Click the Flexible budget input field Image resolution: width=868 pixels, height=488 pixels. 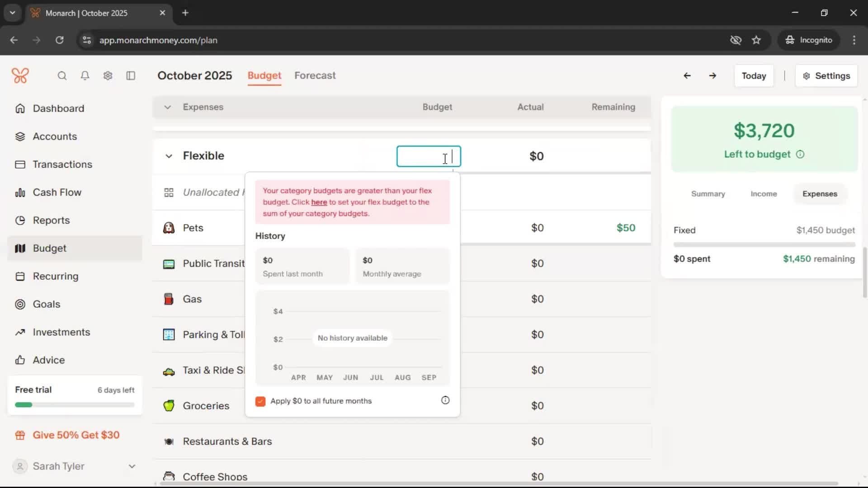coord(428,156)
